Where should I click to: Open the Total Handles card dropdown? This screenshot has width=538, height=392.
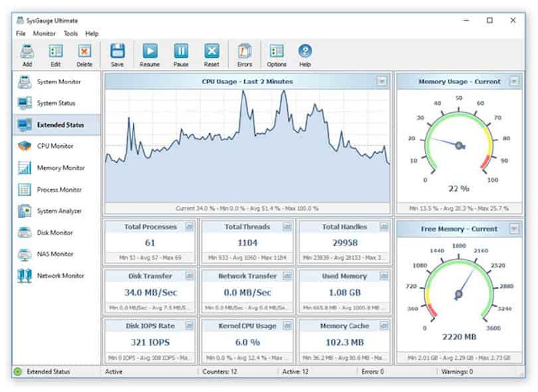pos(384,227)
